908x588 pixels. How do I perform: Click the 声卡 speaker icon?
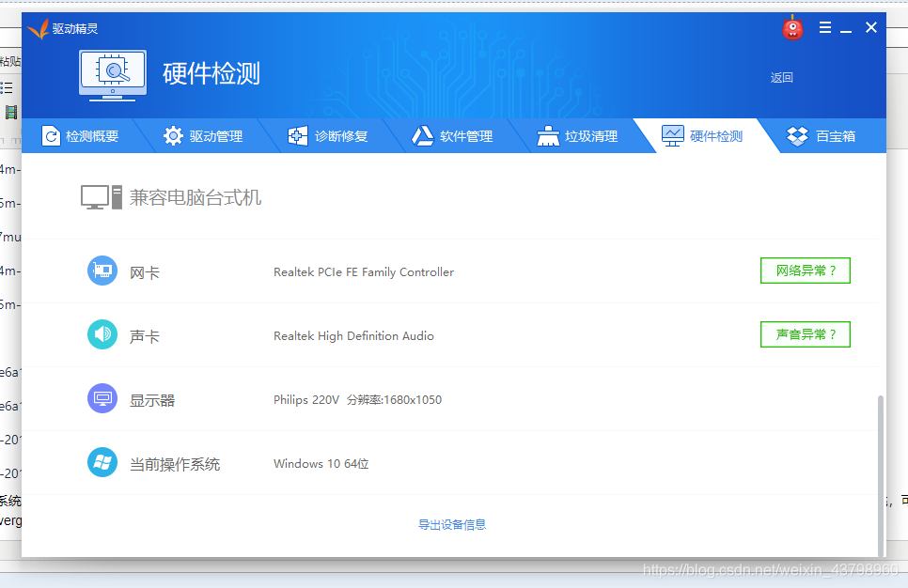[102, 334]
